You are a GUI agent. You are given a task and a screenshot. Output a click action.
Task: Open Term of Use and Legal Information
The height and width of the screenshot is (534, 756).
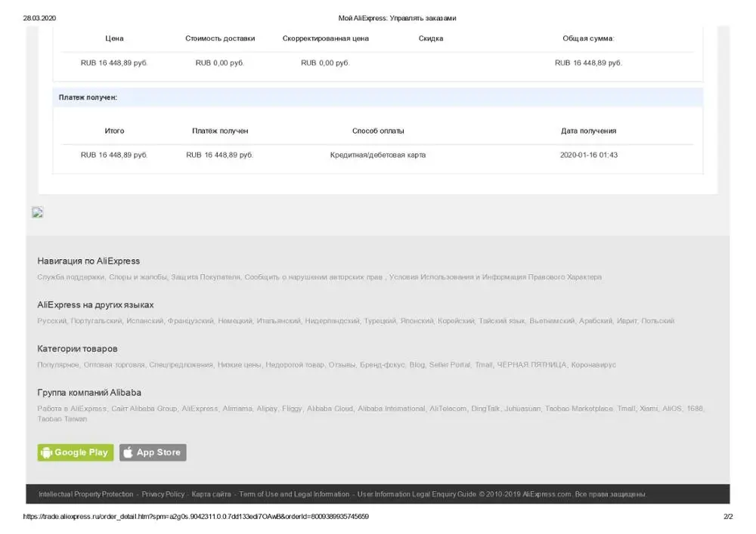(x=294, y=495)
